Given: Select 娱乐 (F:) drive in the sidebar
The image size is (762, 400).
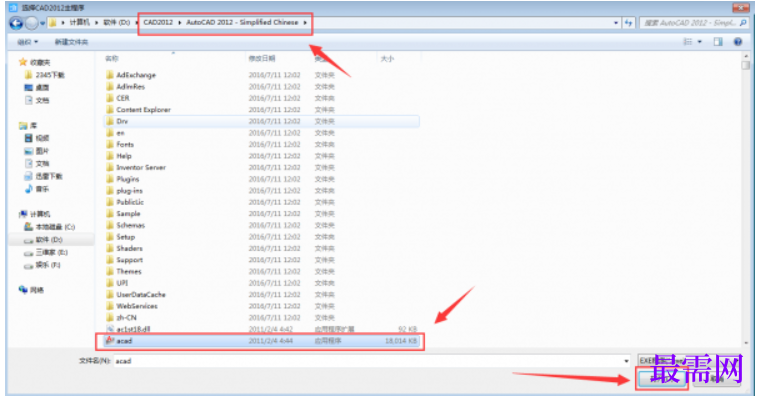Looking at the screenshot, I should 48,265.
